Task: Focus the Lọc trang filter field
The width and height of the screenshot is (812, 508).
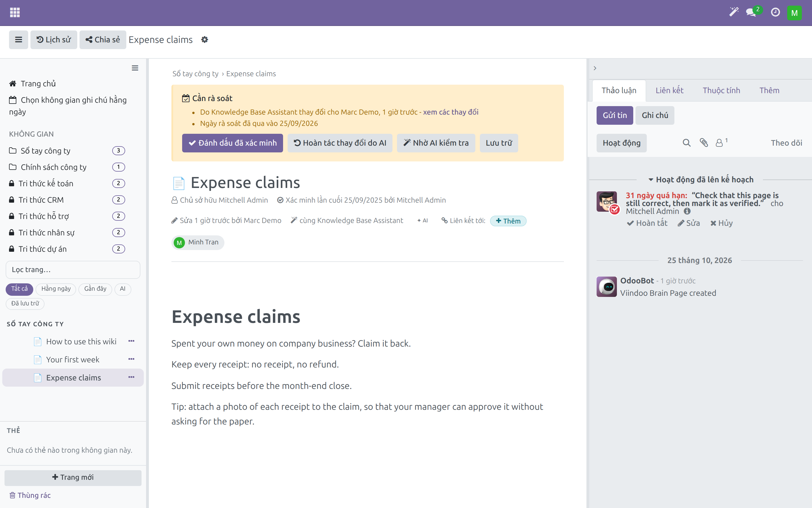Action: [x=73, y=270]
